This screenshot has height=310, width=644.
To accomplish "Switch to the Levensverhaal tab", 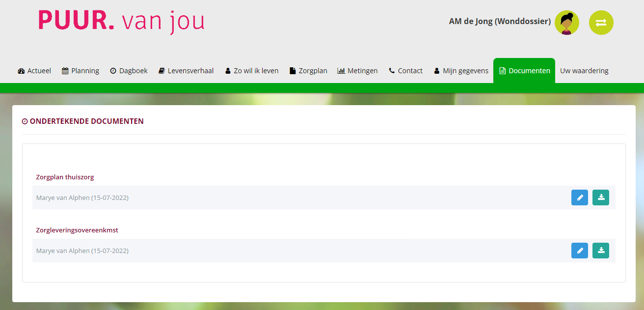I will (x=186, y=71).
